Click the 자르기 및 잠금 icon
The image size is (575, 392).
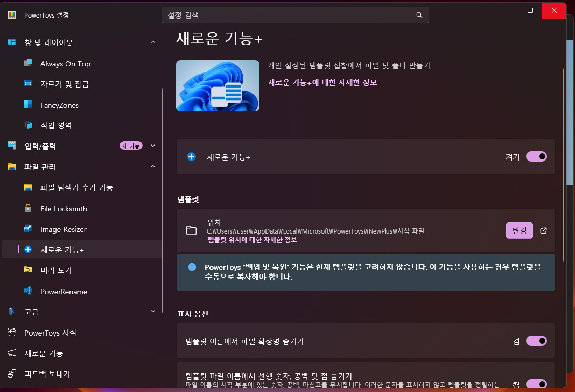[x=28, y=83]
